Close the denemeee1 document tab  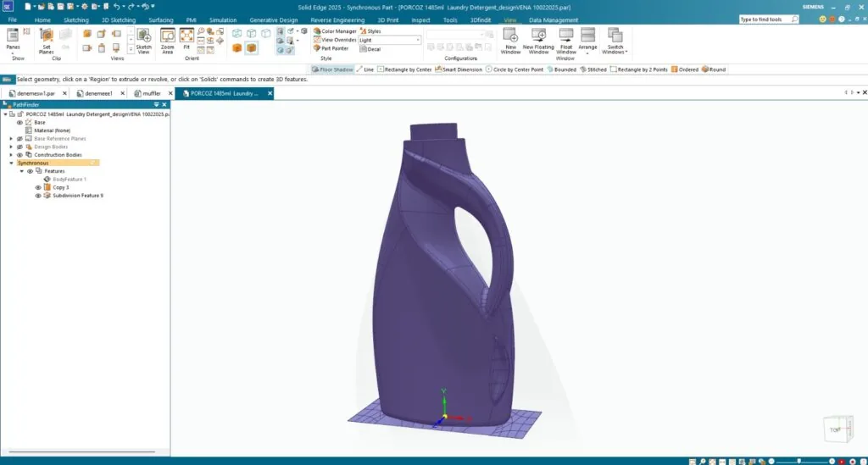click(122, 93)
